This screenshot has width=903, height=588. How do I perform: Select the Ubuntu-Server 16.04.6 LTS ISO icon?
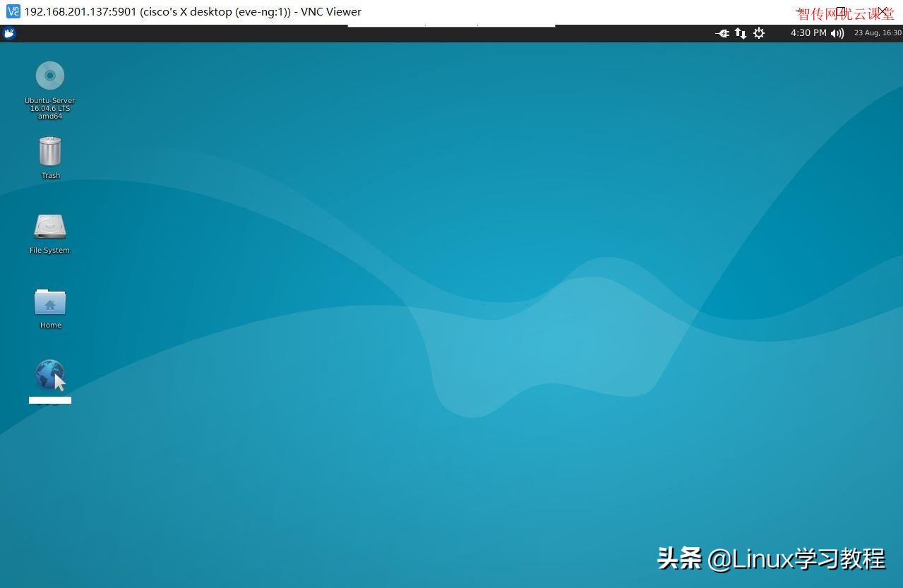pyautogui.click(x=49, y=76)
